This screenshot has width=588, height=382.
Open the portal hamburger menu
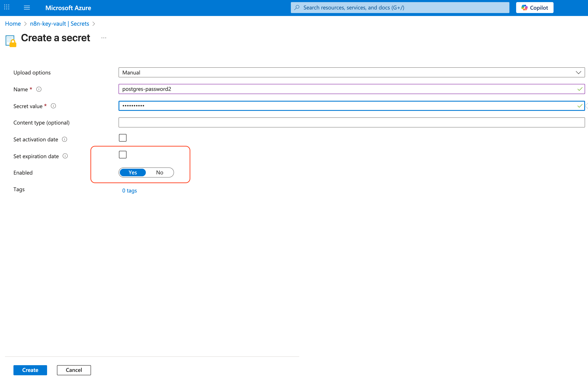click(x=27, y=8)
